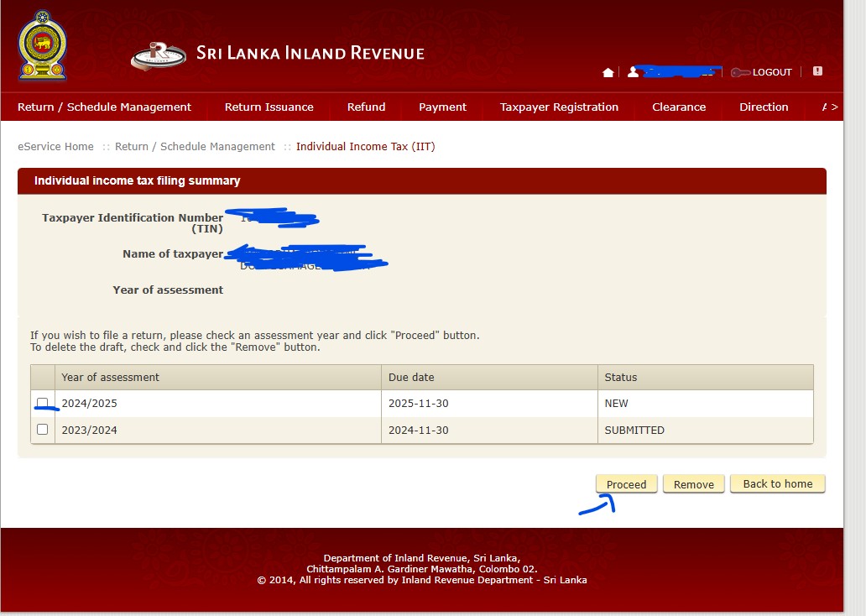Go to eService Home breadcrumb
The width and height of the screenshot is (866, 616).
point(55,147)
